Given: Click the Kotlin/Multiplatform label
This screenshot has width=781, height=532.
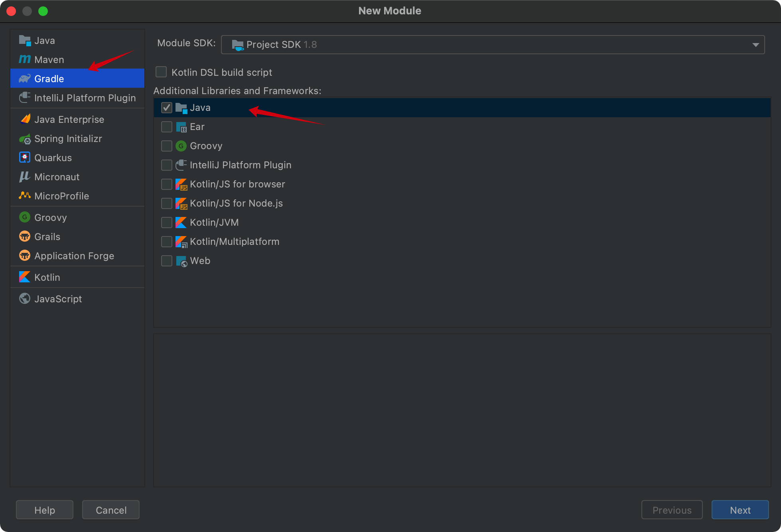Looking at the screenshot, I should (235, 242).
